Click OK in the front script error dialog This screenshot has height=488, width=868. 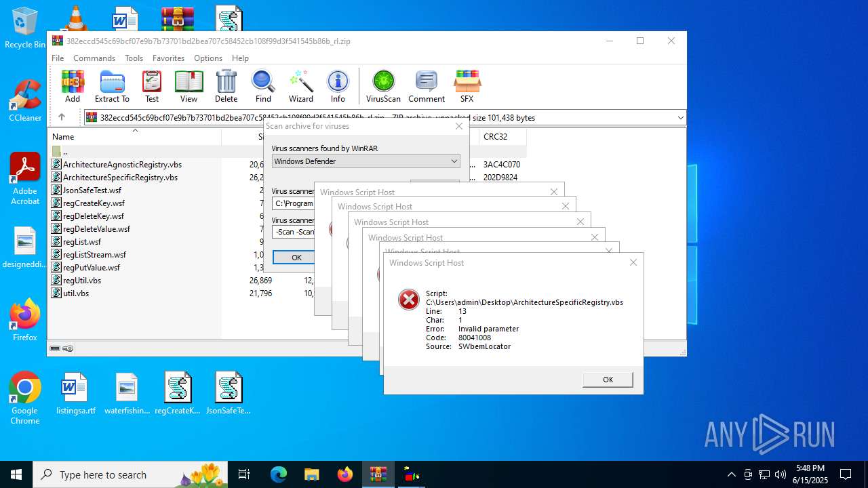tap(608, 380)
